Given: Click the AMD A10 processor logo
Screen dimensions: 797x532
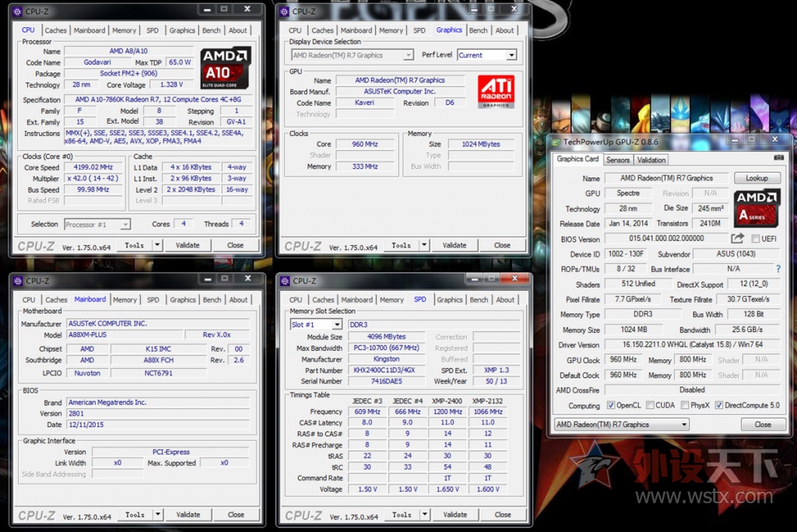Looking at the screenshot, I should [225, 68].
